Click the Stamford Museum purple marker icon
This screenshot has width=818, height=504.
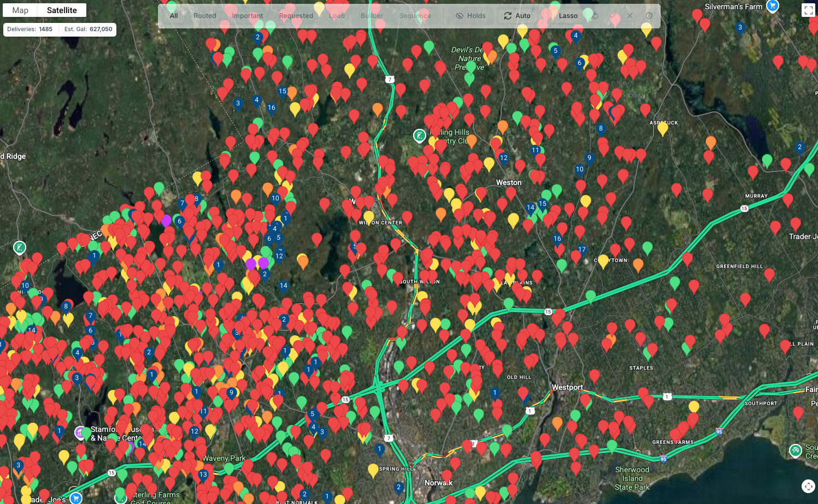click(80, 433)
